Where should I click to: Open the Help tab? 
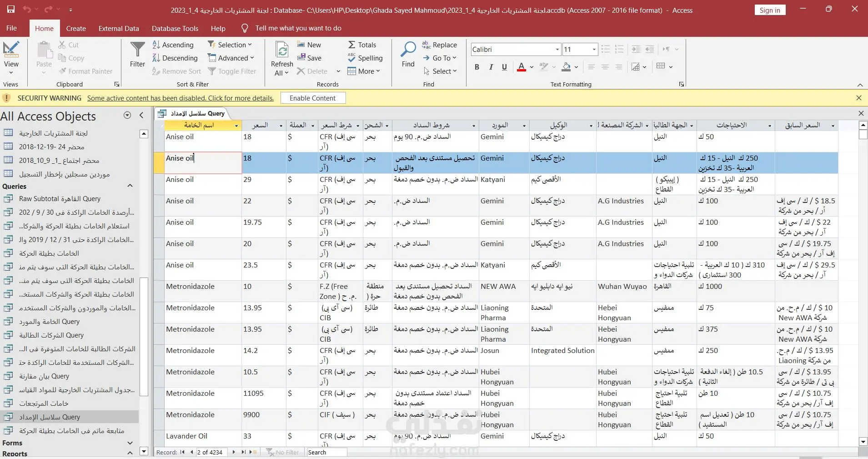tap(218, 28)
